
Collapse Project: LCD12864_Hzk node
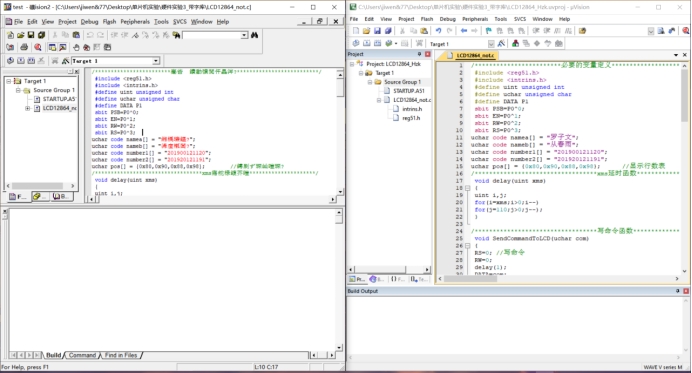352,64
